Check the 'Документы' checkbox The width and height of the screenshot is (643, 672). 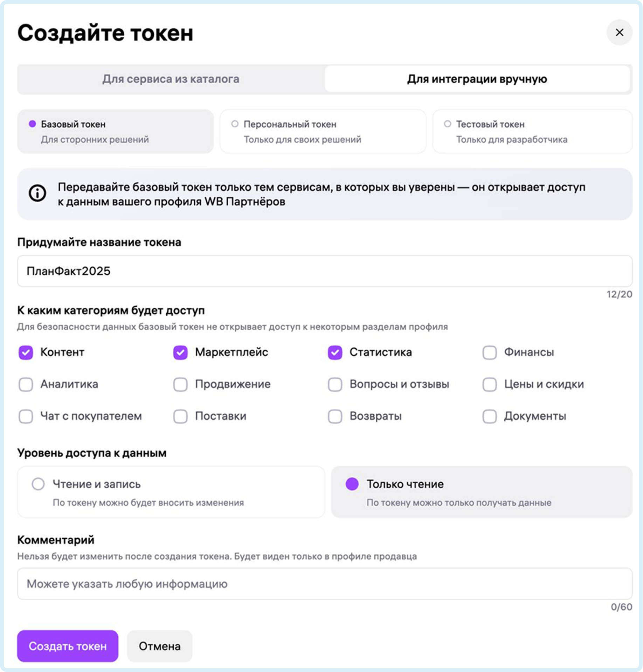489,416
